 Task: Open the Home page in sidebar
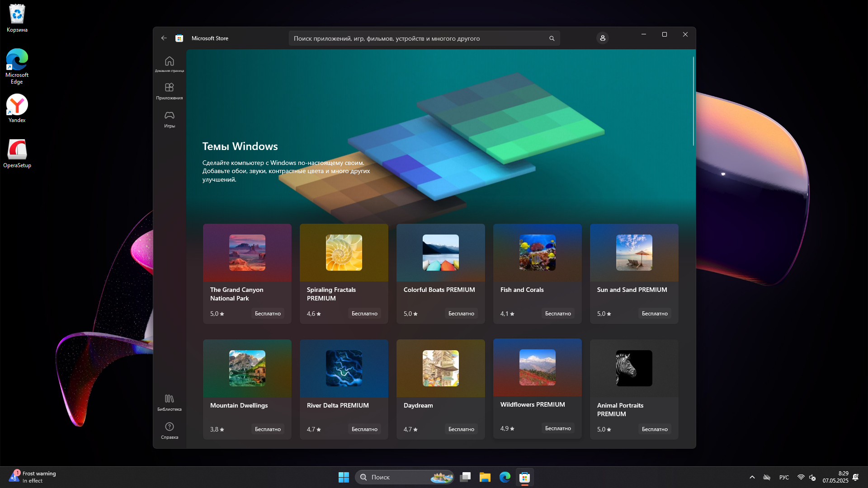[x=170, y=64]
